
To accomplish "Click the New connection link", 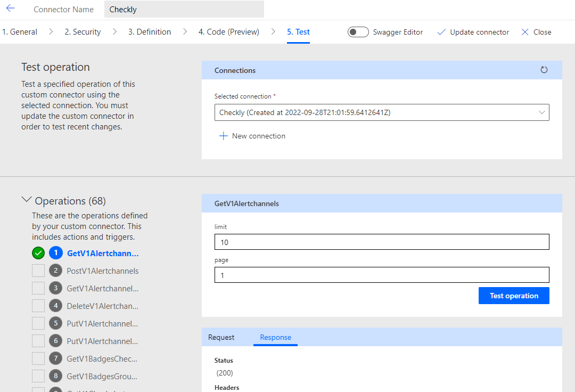I will [259, 136].
